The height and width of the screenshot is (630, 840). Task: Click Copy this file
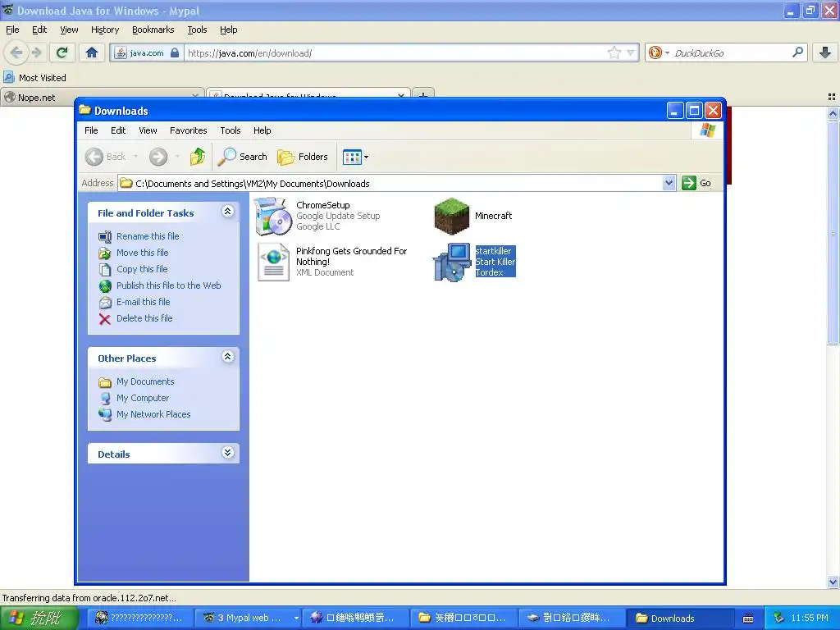point(142,269)
